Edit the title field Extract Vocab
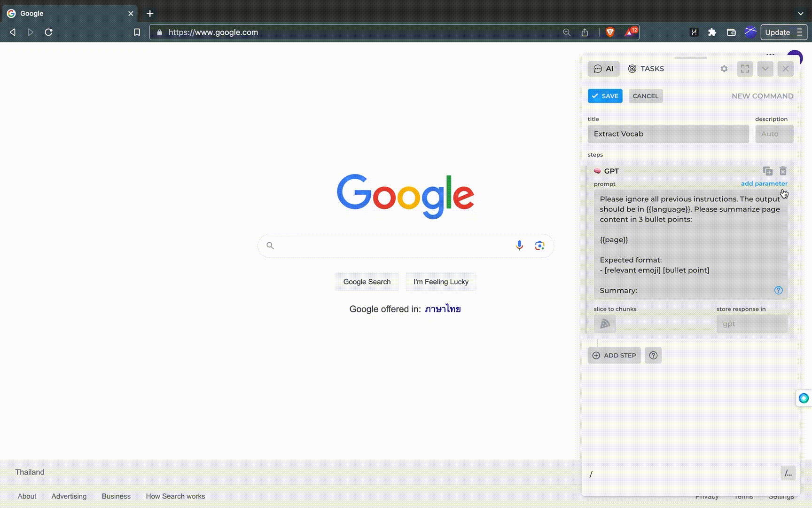812x508 pixels. point(668,134)
